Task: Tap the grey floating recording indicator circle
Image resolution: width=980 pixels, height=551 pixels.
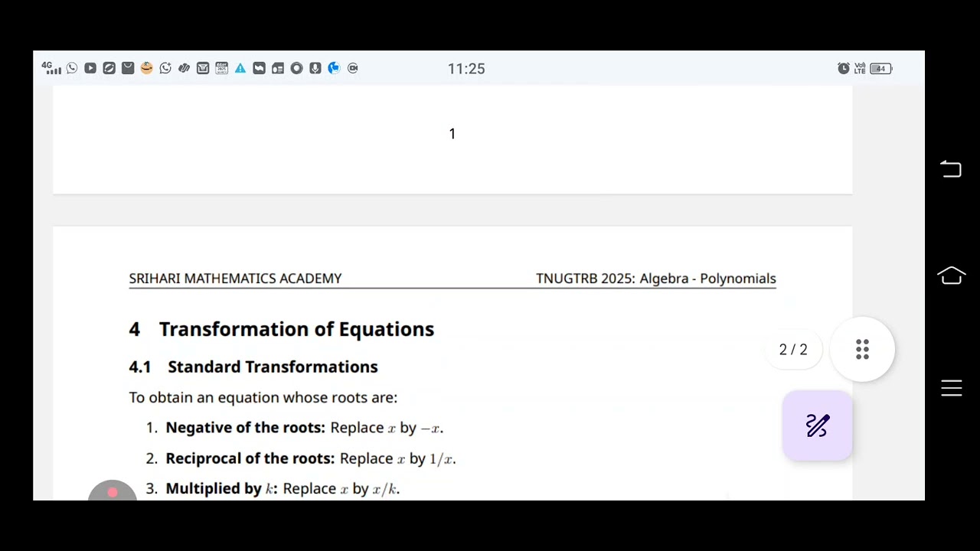Action: (x=113, y=491)
